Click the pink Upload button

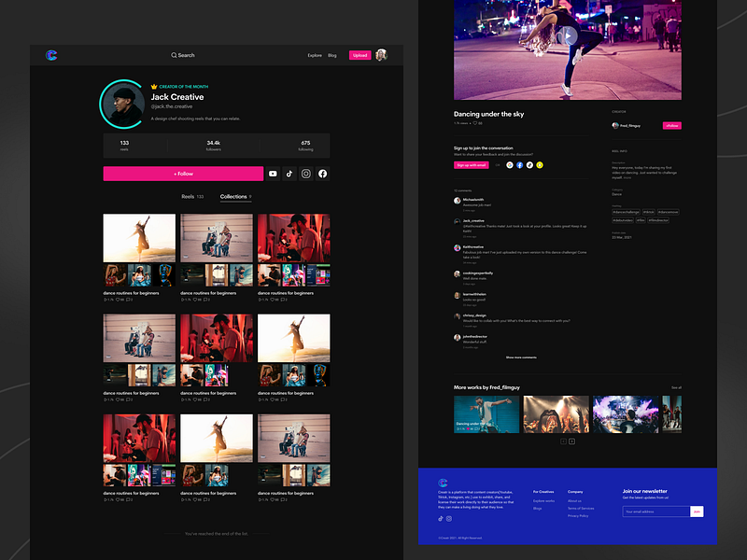[x=360, y=55]
